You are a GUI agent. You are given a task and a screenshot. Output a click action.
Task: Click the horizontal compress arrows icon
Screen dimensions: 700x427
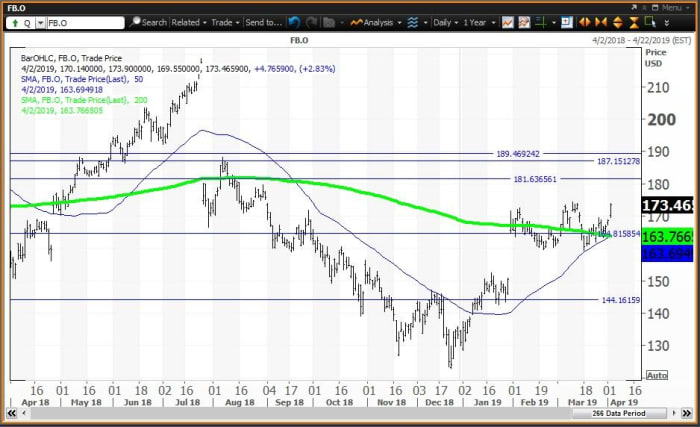[x=601, y=22]
